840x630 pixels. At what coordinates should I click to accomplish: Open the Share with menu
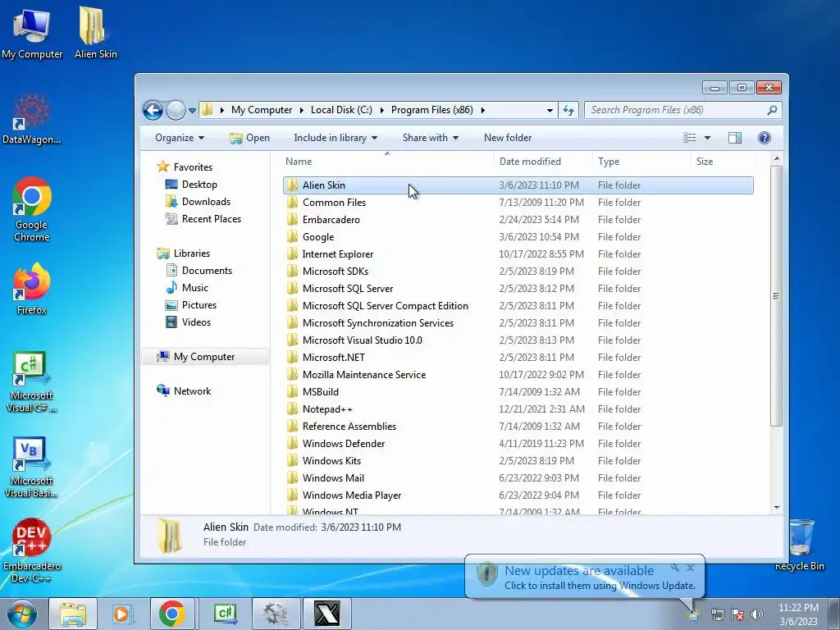point(430,138)
